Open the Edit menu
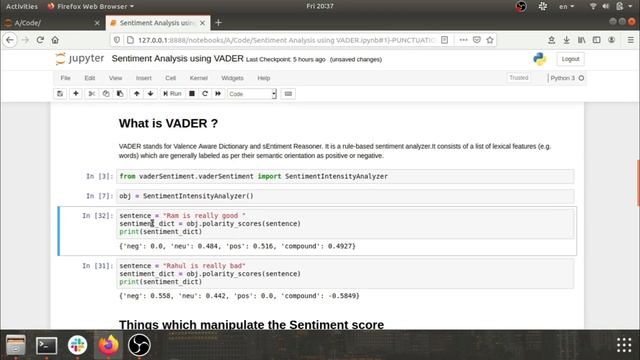The height and width of the screenshot is (360, 640). tap(90, 78)
